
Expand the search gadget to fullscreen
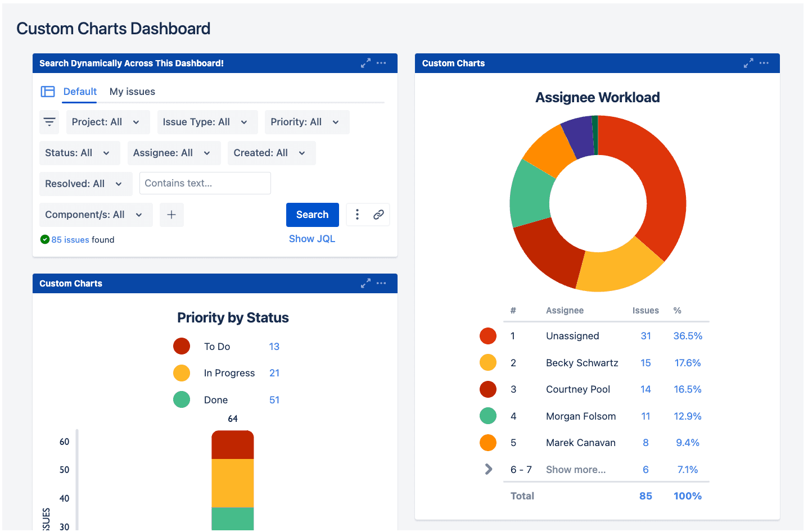365,63
